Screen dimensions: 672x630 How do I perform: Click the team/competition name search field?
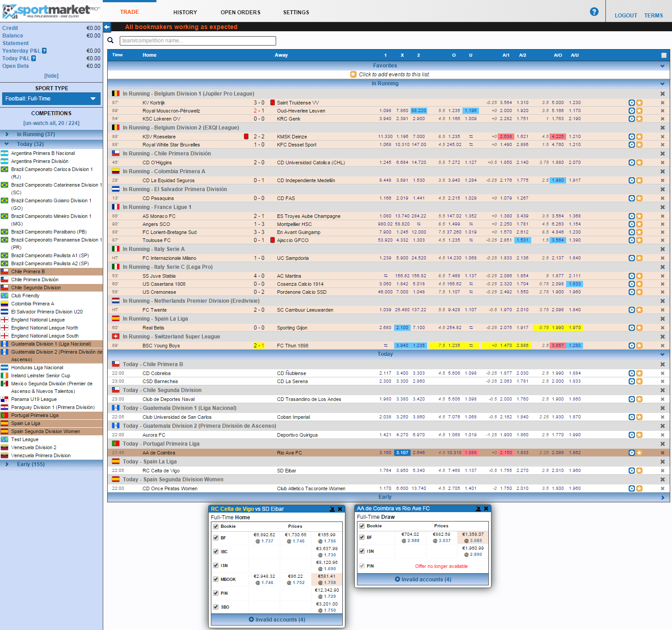click(198, 41)
